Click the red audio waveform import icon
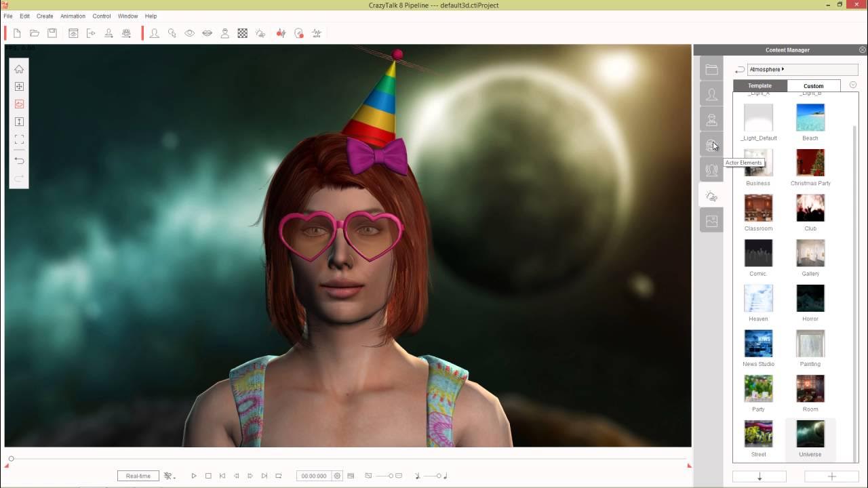The image size is (868, 488). pyautogui.click(x=281, y=33)
